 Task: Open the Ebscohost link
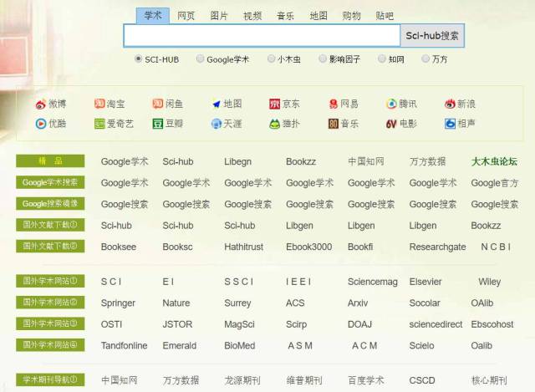pos(492,324)
